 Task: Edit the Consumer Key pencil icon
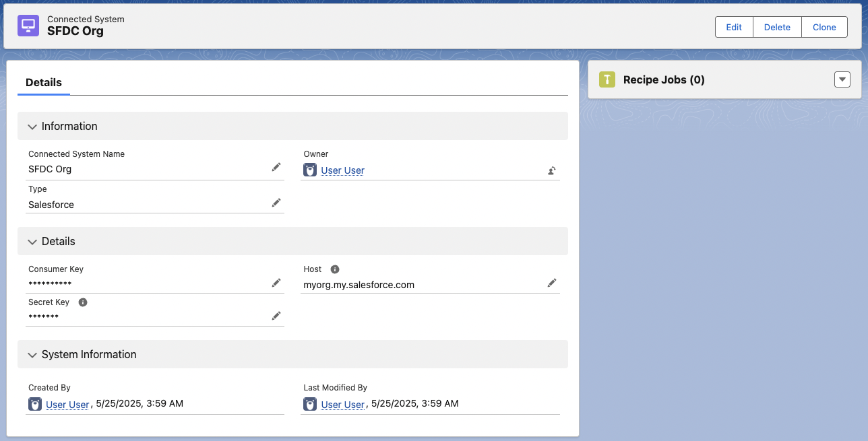pos(276,282)
